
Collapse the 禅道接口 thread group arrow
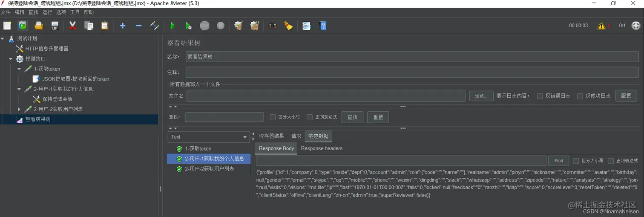coord(11,59)
